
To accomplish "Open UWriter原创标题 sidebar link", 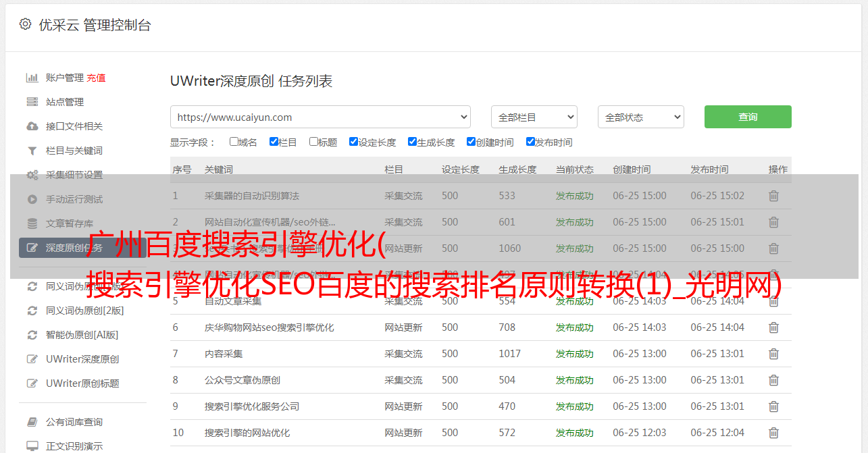I will 82,383.
